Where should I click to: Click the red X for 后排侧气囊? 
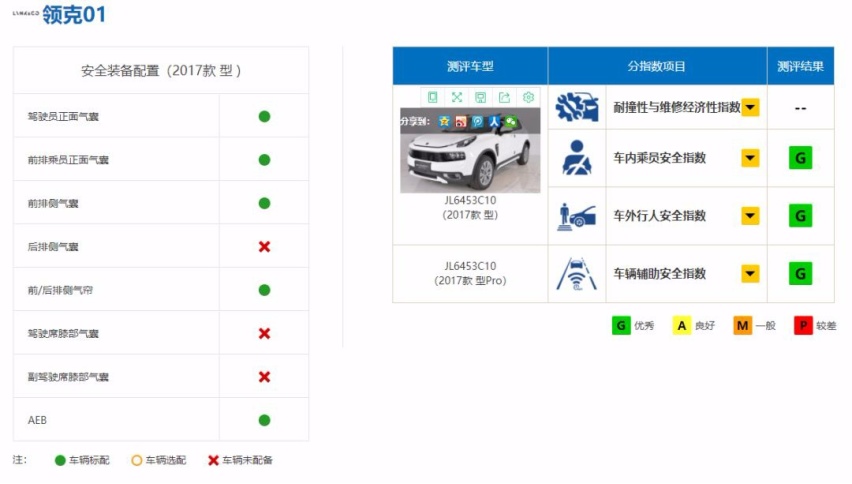[x=264, y=247]
